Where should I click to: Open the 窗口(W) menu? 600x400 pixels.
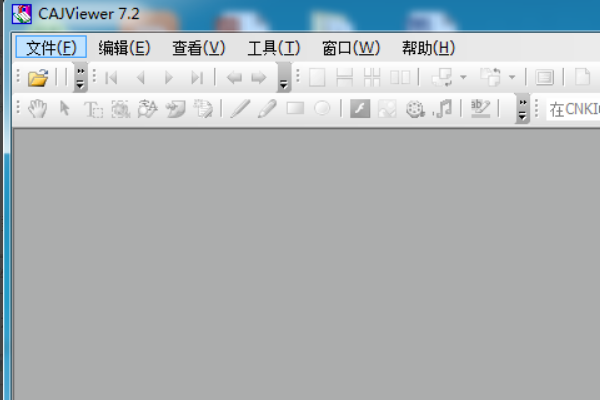point(351,47)
